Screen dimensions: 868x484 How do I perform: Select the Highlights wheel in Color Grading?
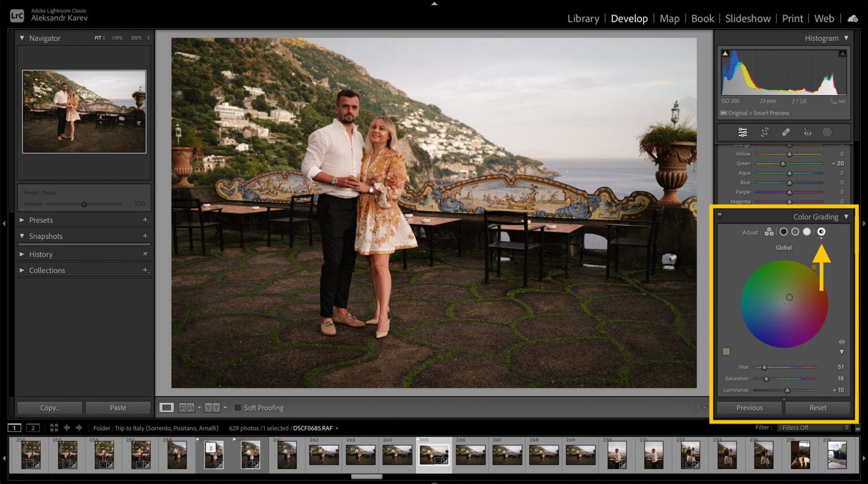pyautogui.click(x=806, y=232)
